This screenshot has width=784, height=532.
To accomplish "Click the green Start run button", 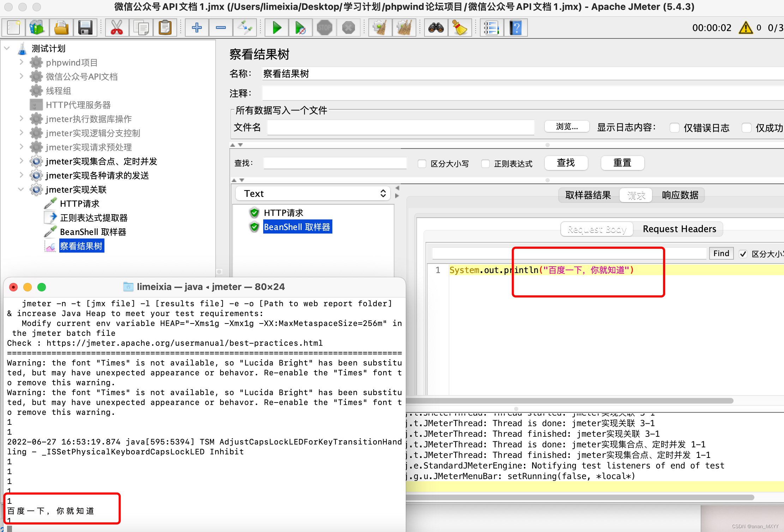I will (277, 28).
